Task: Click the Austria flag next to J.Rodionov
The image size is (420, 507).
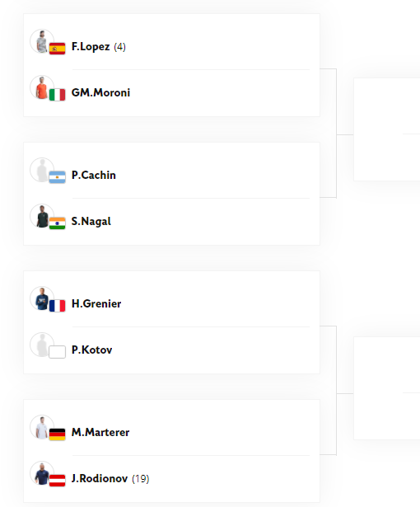Action: 57,481
